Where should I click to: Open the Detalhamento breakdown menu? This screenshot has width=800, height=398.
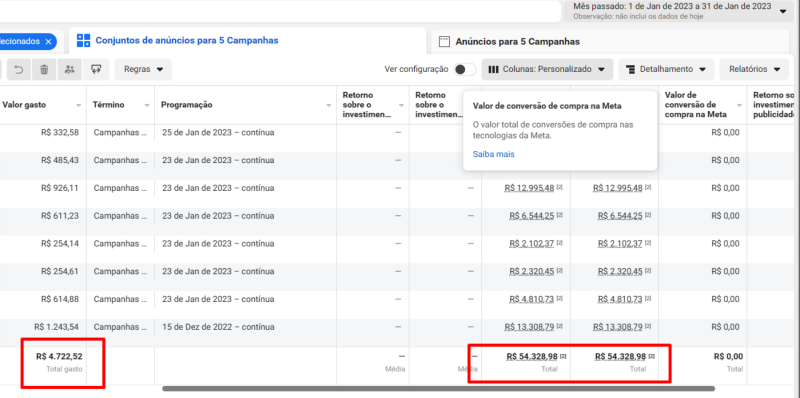click(666, 69)
